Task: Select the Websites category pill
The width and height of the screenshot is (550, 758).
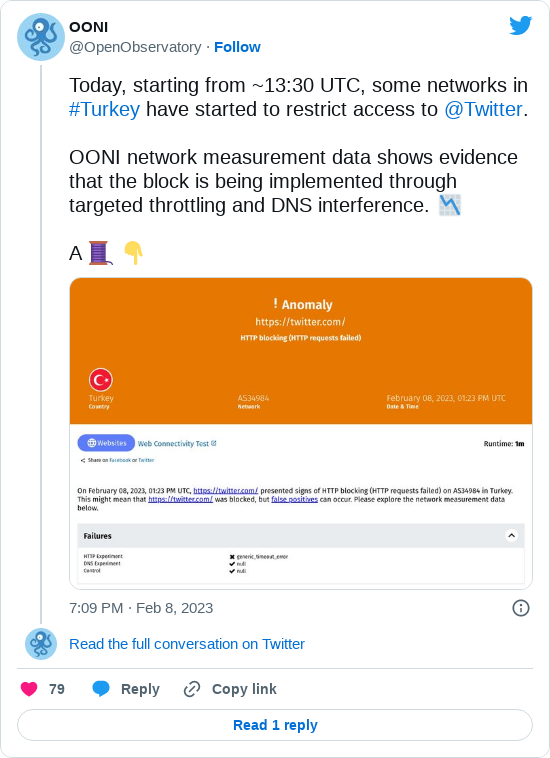Action: (x=106, y=443)
